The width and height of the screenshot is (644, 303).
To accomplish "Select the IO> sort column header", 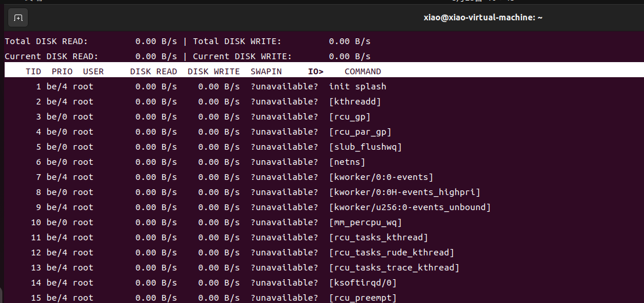I will (316, 71).
